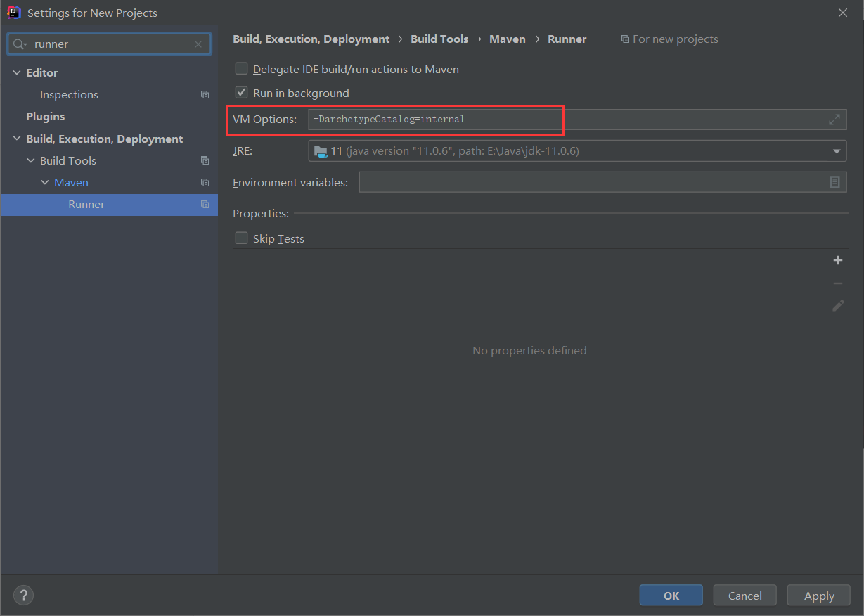This screenshot has width=864, height=616.
Task: Click Build, Execution, Deployment breadcrumb
Action: click(311, 39)
